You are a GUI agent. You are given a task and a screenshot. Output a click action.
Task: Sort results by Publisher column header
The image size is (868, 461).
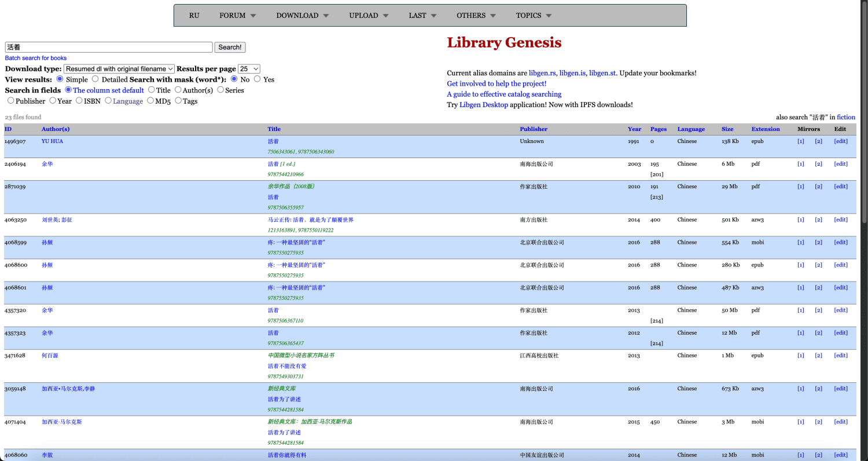click(534, 129)
